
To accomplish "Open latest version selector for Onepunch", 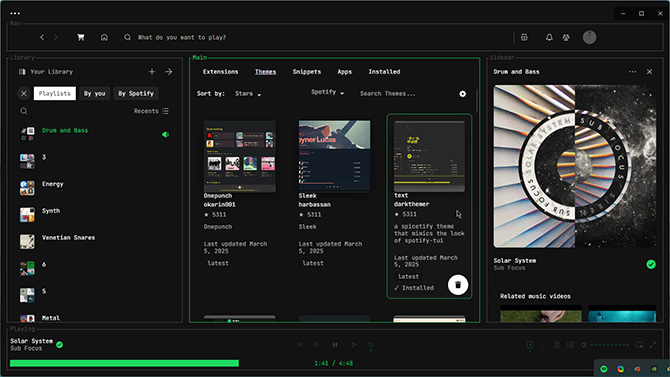I will click(x=218, y=263).
